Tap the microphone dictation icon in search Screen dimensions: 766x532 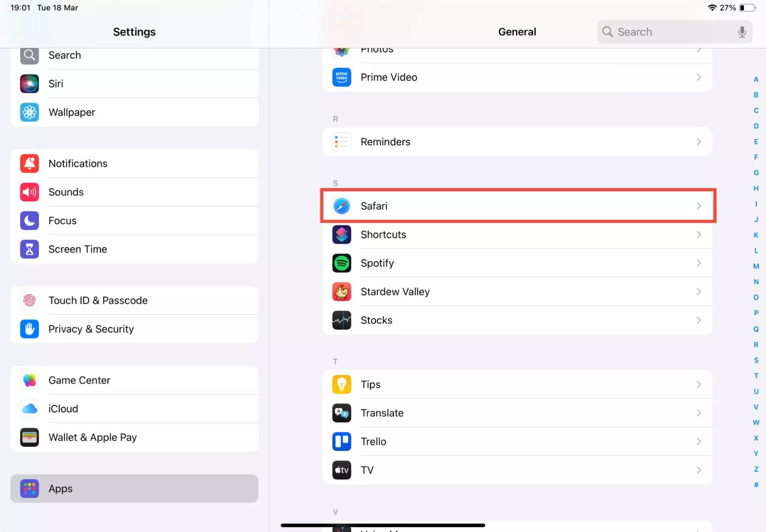point(742,32)
